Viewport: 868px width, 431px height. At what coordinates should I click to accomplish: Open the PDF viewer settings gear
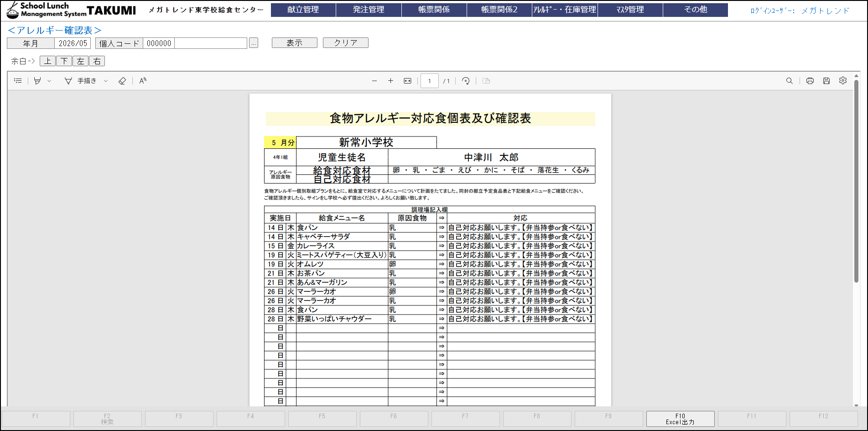click(x=842, y=80)
